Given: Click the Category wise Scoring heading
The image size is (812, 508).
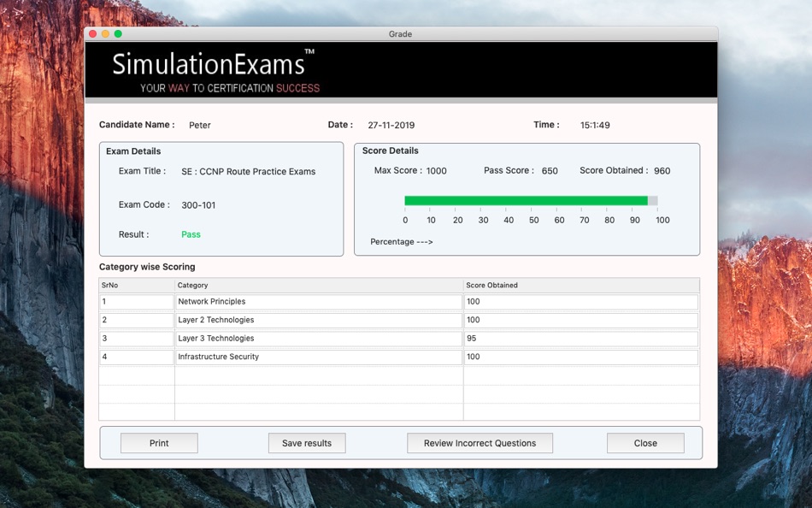Looking at the screenshot, I should coord(147,267).
